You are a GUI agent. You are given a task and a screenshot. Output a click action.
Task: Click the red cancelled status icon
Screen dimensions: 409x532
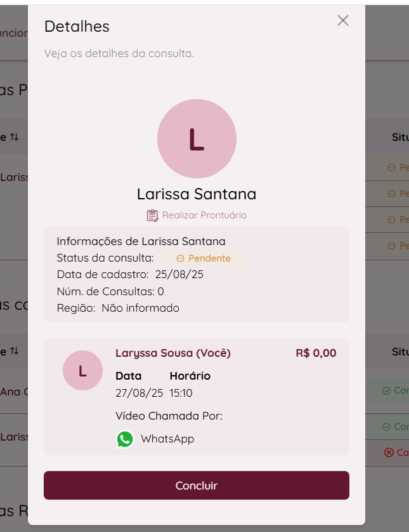[389, 453]
